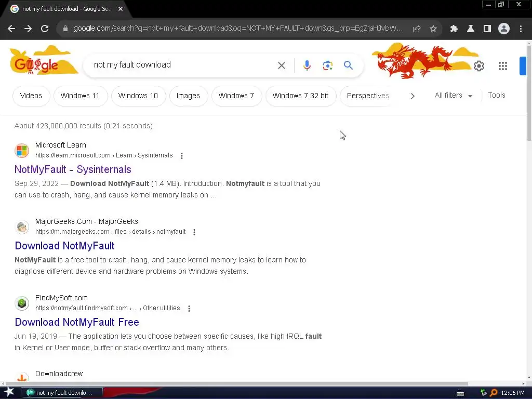Image resolution: width=532 pixels, height=399 pixels.
Task: Go forward to the next page
Action: 28,29
